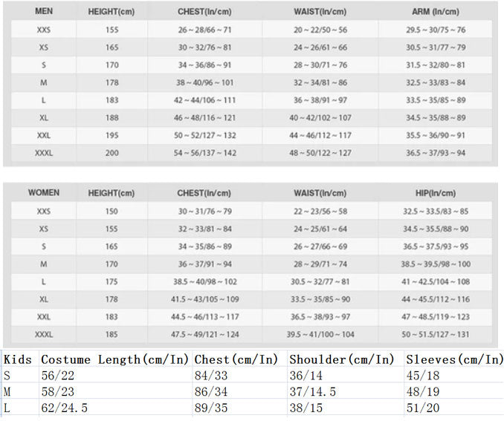Select kids S costume length 56/22
The height and width of the screenshot is (421, 504).
(58, 376)
